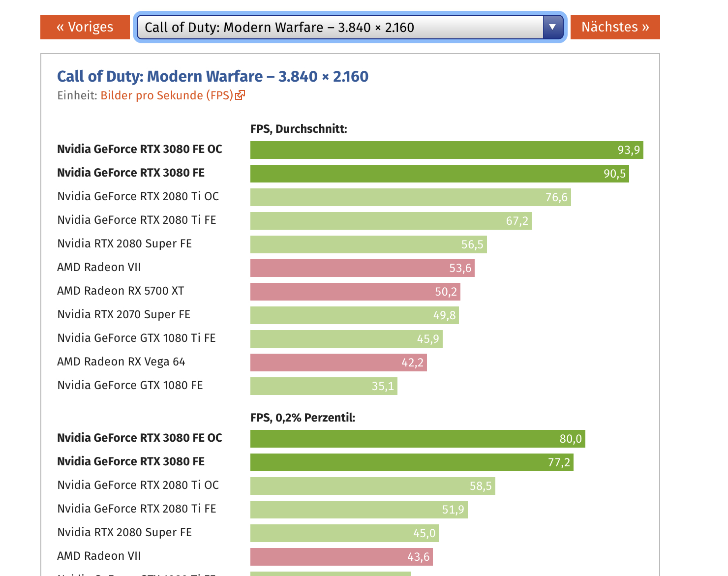This screenshot has height=576, width=728.
Task: Go to previous chart via Voriges button
Action: (x=85, y=27)
